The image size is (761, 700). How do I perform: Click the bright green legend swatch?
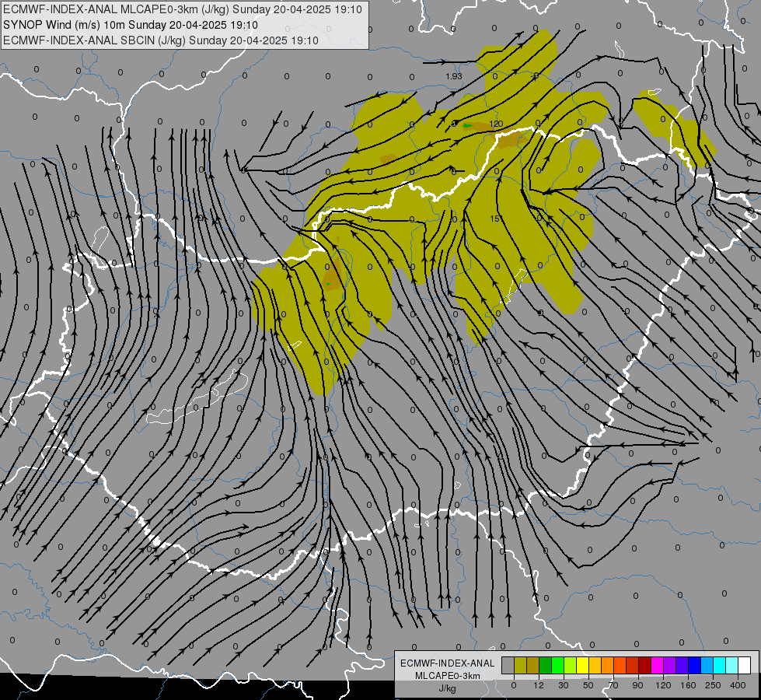[x=557, y=665]
